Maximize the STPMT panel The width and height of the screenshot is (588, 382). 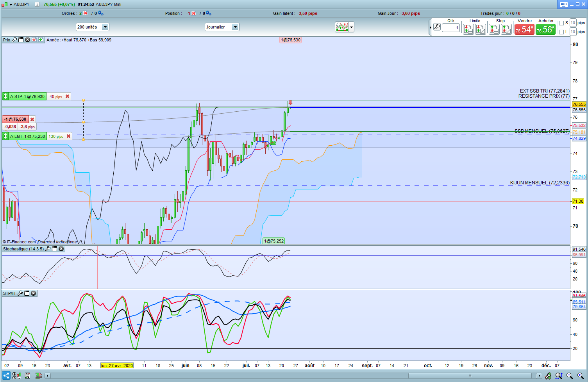(27, 293)
